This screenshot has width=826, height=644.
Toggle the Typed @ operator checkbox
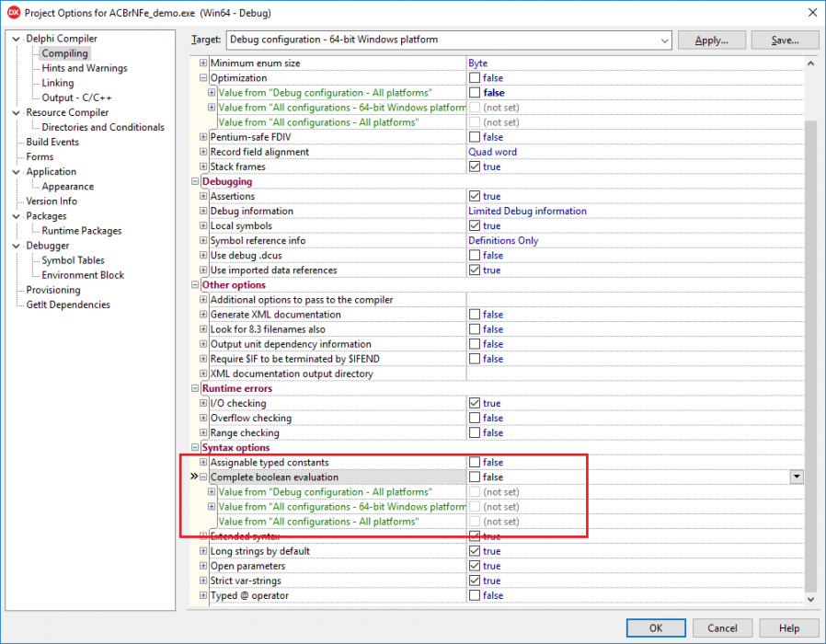tap(474, 595)
